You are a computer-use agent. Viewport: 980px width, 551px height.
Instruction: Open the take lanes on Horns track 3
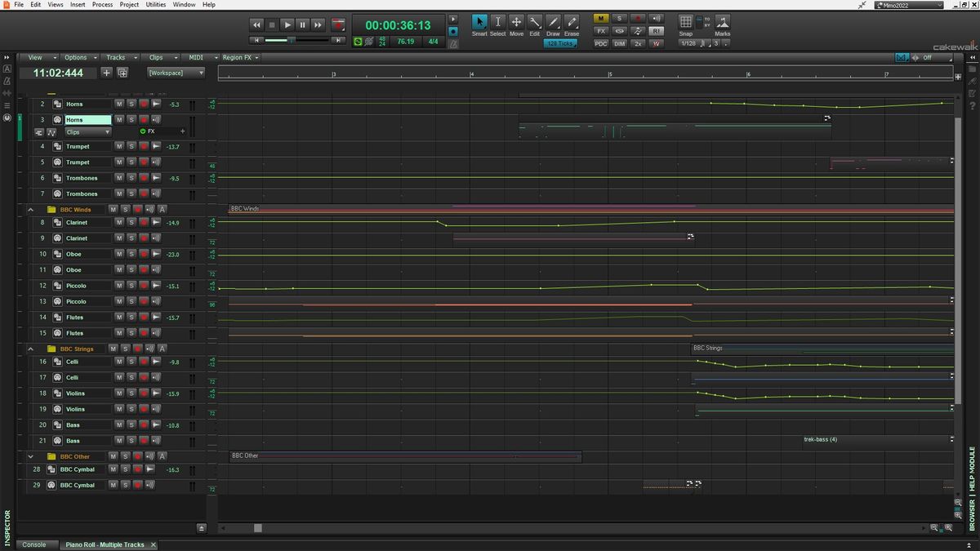pyautogui.click(x=38, y=132)
